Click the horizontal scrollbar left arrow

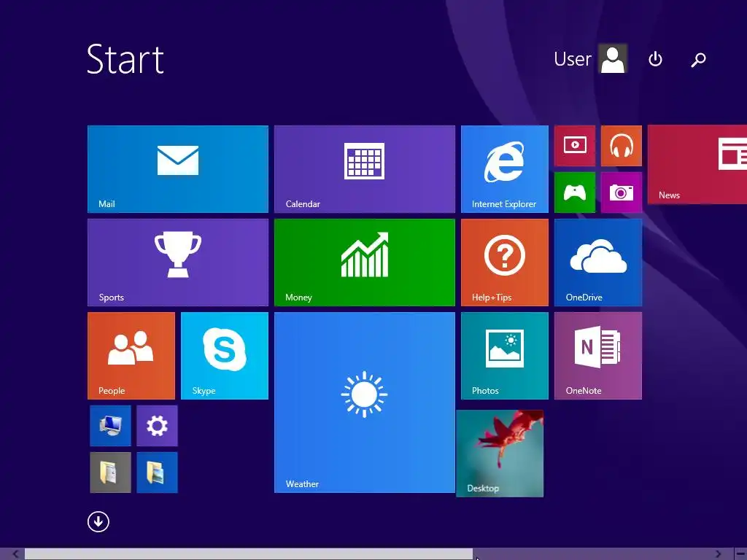pos(16,554)
